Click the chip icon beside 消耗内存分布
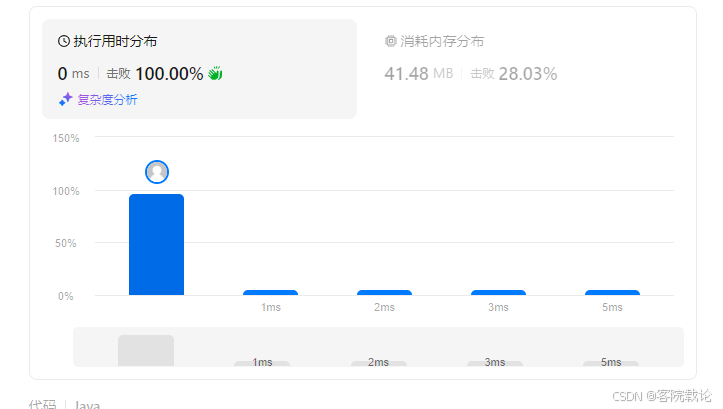Image resolution: width=723 pixels, height=409 pixels. point(391,41)
